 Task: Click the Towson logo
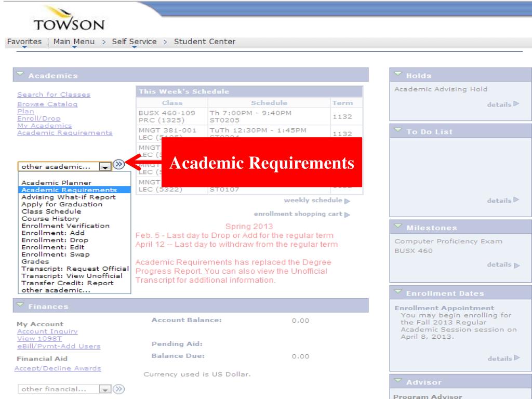click(x=69, y=18)
